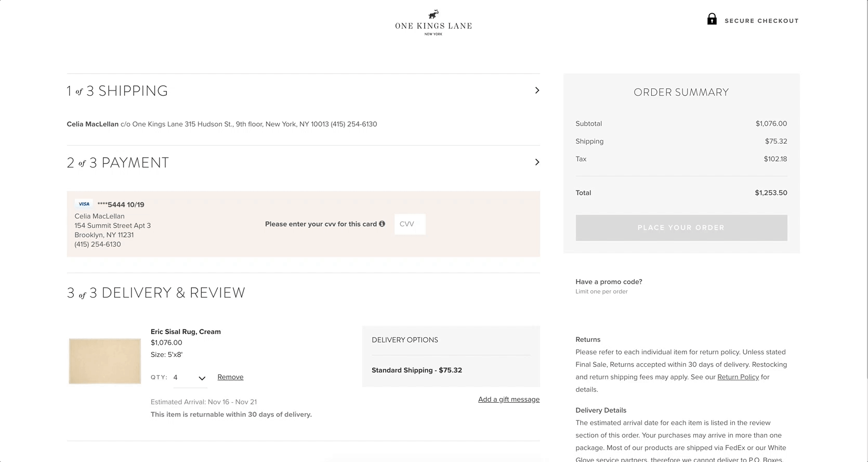Image resolution: width=868 pixels, height=462 pixels.
Task: Open the quantity dropdown for the rug
Action: point(190,378)
